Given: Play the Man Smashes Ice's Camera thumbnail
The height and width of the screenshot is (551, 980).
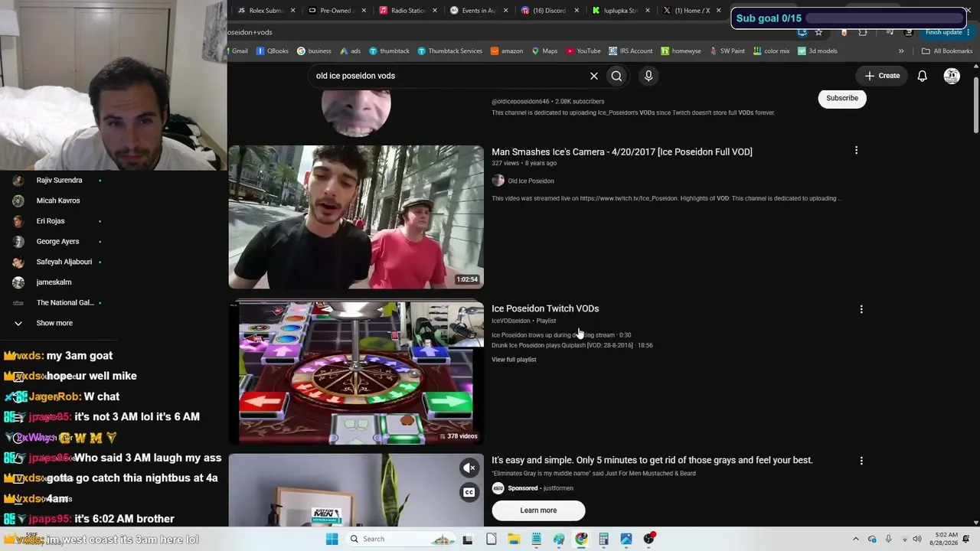Looking at the screenshot, I should 356,217.
